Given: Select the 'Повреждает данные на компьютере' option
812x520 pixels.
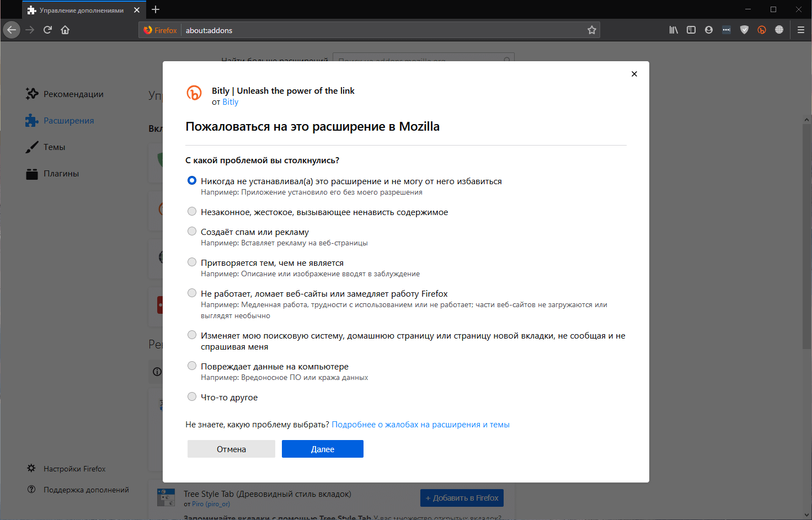Looking at the screenshot, I should (x=192, y=365).
